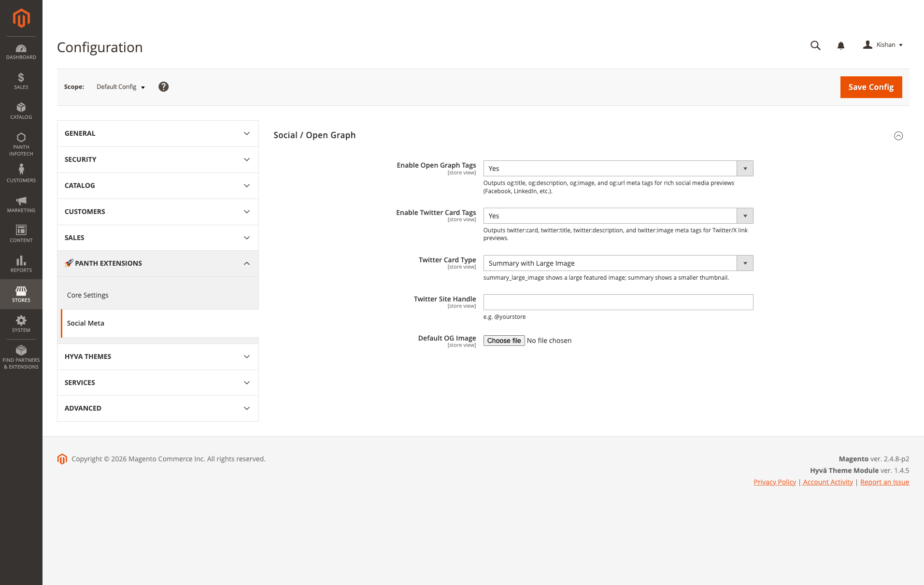Open the Catalog sidebar section
The image size is (924, 585).
(21, 111)
